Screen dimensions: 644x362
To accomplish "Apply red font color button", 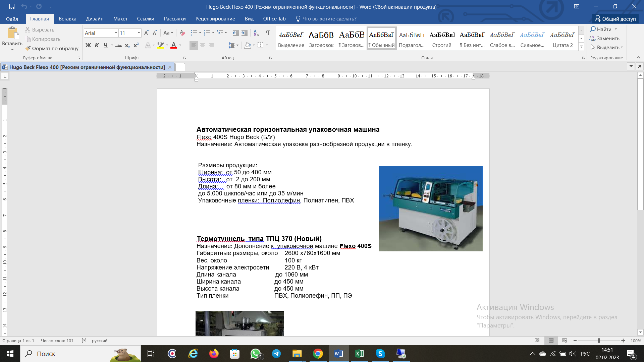I will pyautogui.click(x=174, y=45).
